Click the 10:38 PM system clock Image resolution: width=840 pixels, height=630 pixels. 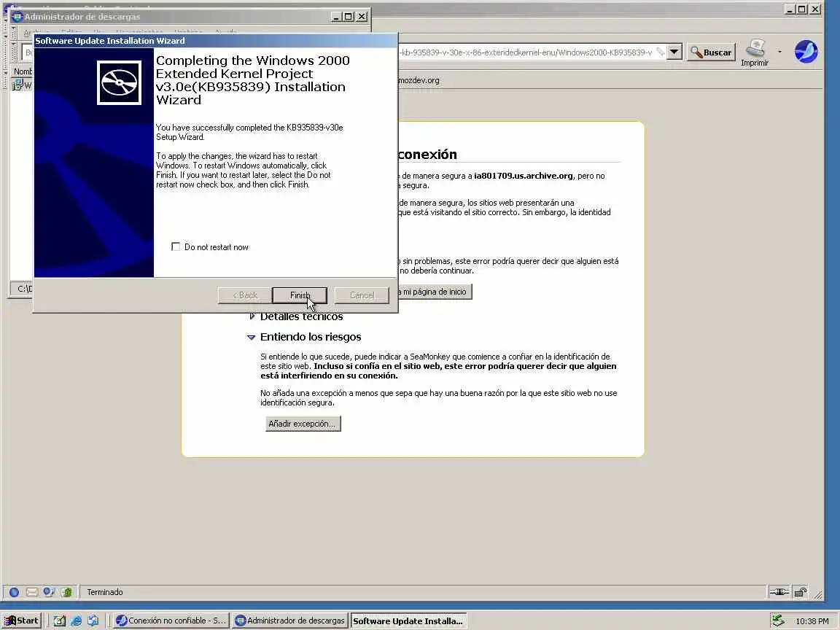click(812, 621)
